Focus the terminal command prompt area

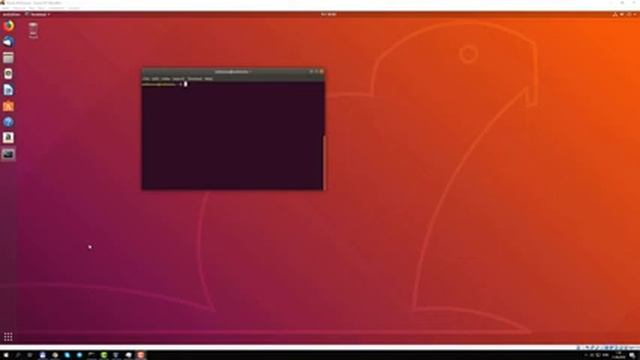click(x=233, y=136)
